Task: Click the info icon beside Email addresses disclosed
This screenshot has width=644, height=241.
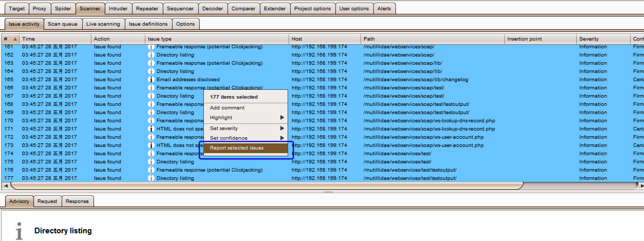Action: pos(151,79)
